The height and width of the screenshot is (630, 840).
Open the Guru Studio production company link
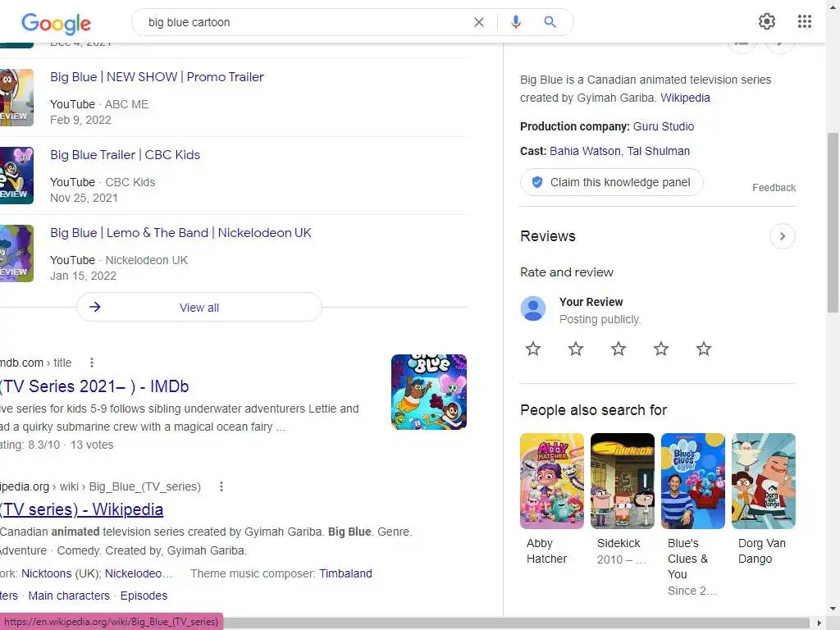click(x=663, y=126)
